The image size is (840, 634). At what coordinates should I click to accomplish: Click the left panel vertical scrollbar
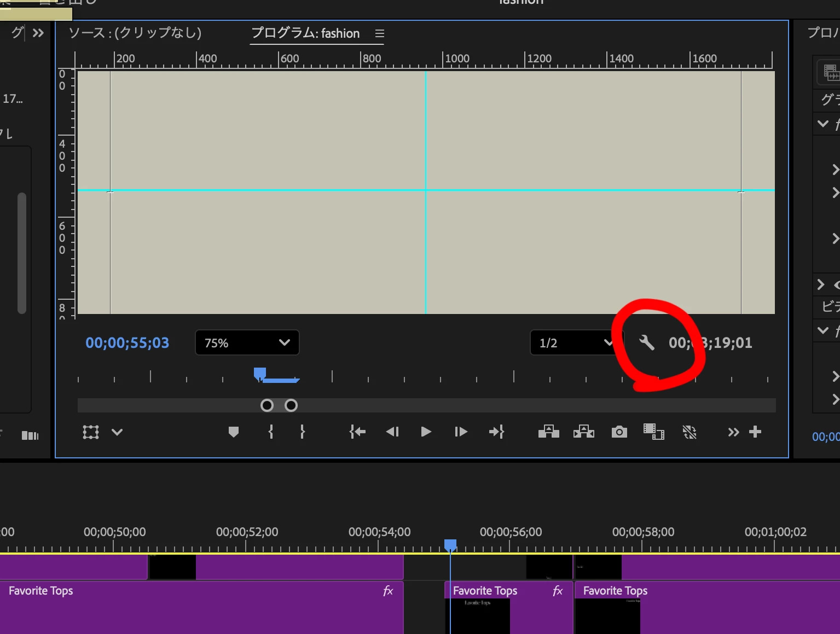[x=22, y=253]
